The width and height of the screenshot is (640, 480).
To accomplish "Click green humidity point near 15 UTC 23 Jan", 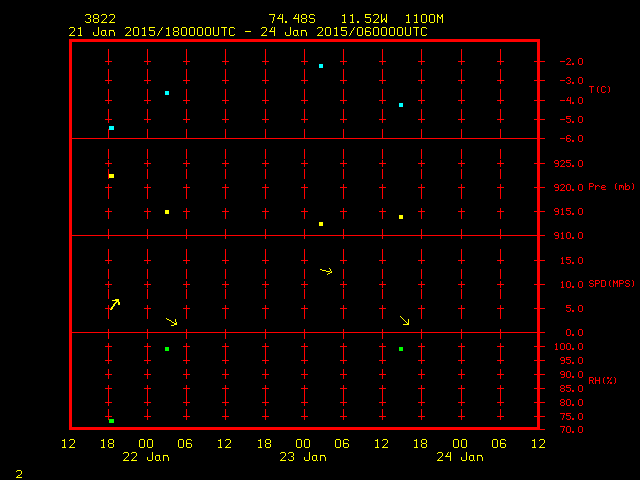I will tap(401, 349).
